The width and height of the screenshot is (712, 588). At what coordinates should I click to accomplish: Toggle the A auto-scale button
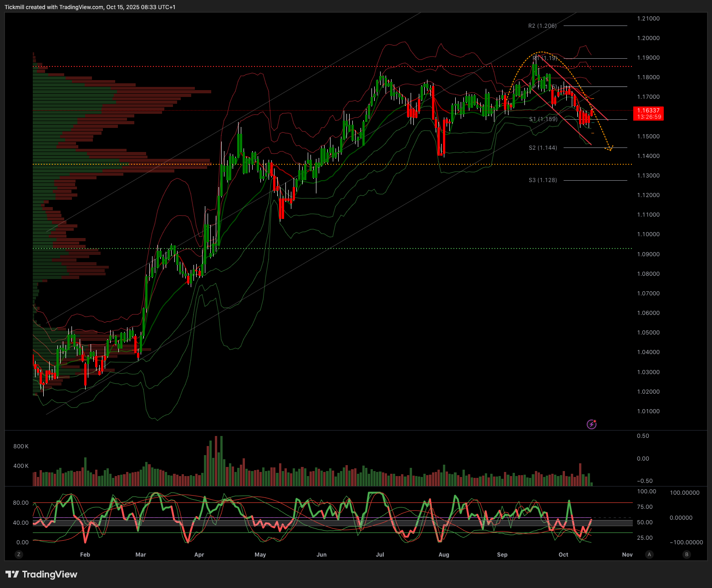click(649, 554)
